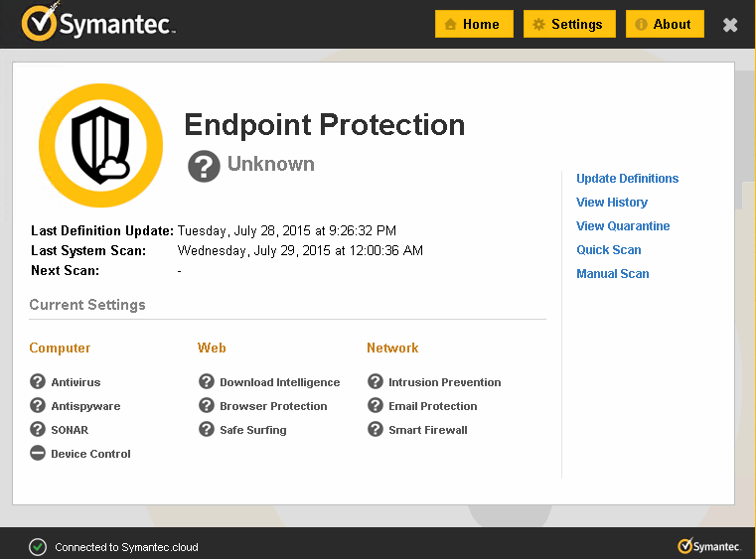This screenshot has height=559, width=756.
Task: Show the About information
Action: 665,24
